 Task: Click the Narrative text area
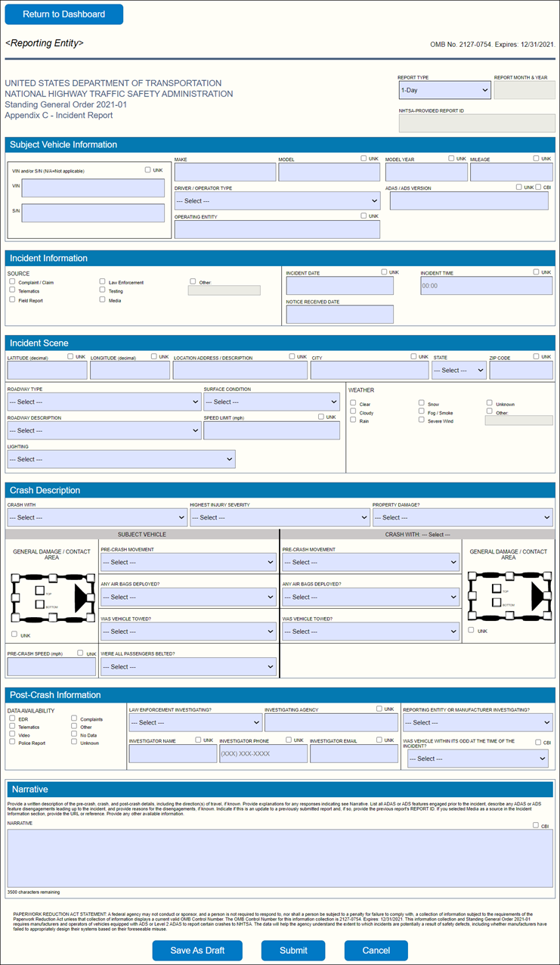click(280, 858)
